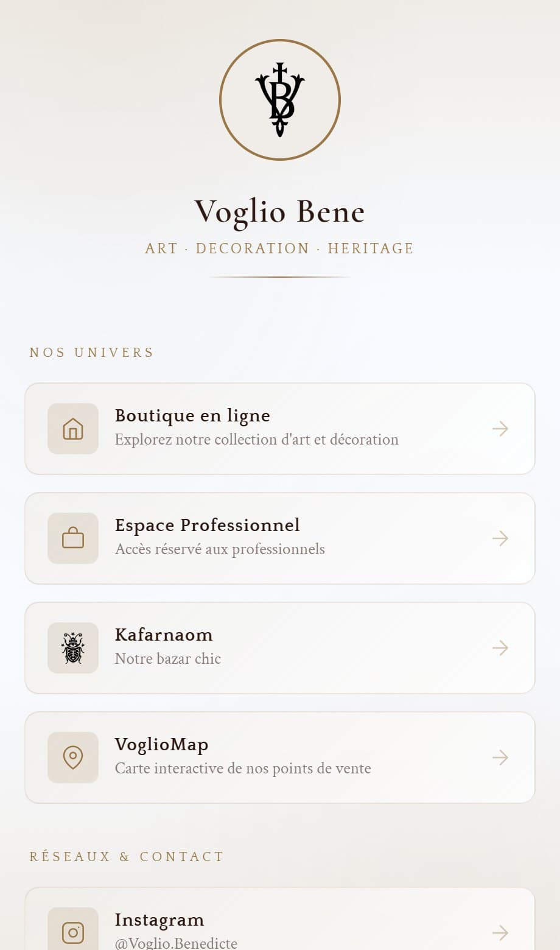The image size is (560, 950).
Task: Click the arrow on VoglioMap card
Action: pyautogui.click(x=500, y=758)
